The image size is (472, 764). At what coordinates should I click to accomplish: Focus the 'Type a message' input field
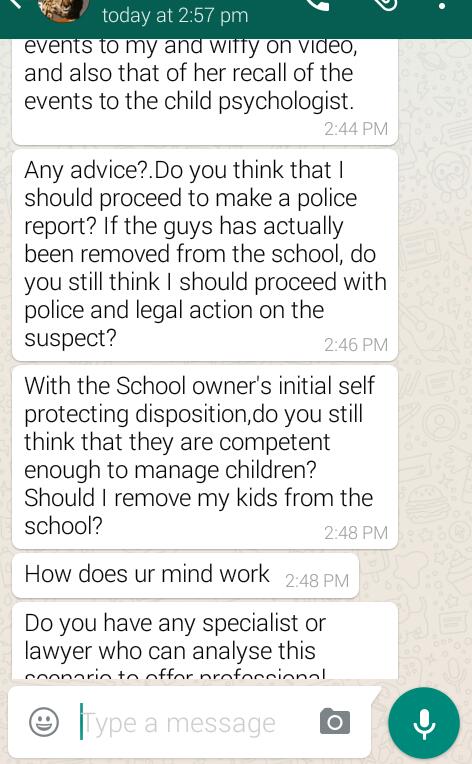pyautogui.click(x=195, y=722)
